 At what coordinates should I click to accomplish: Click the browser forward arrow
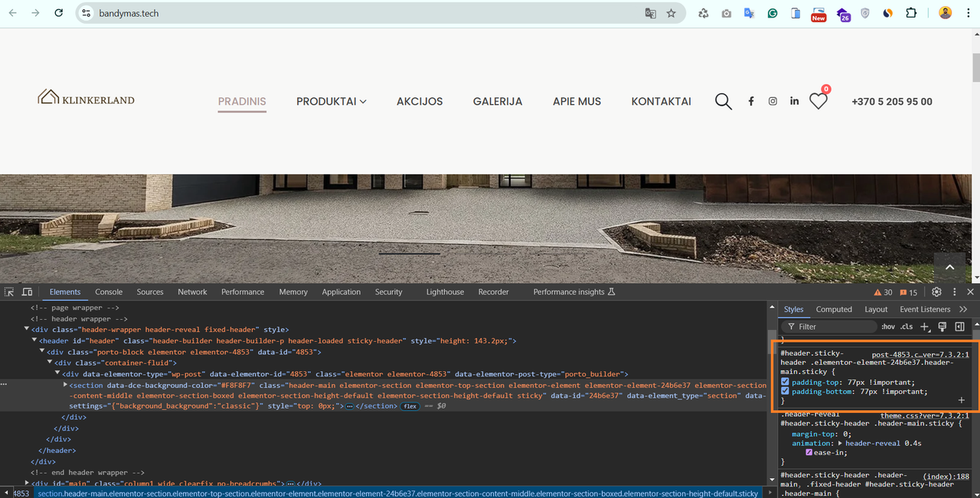[x=35, y=13]
